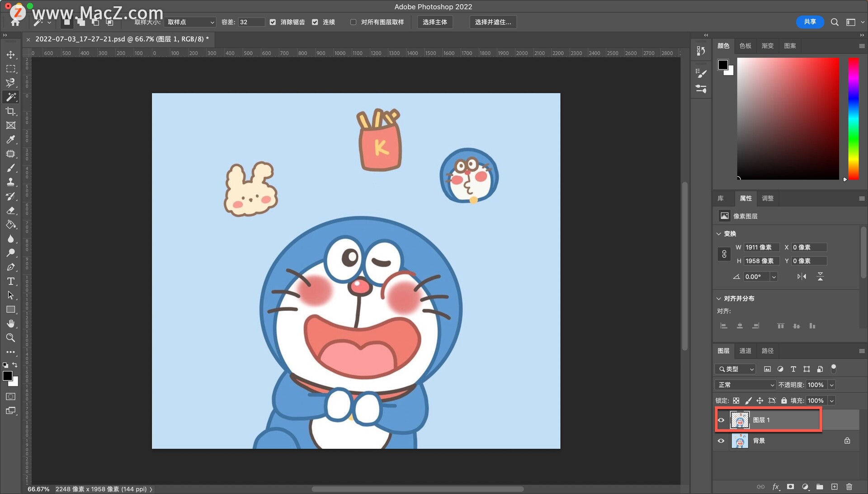Select the Eraser tool
The image size is (868, 494).
[x=10, y=210]
